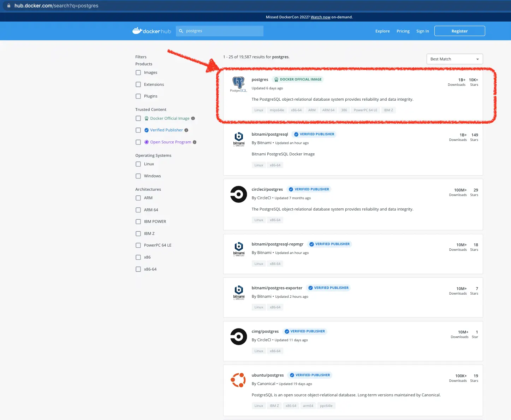Click the Bitnami logo beside bitnami/postgres-exporter
The height and width of the screenshot is (420, 511).
click(x=239, y=292)
